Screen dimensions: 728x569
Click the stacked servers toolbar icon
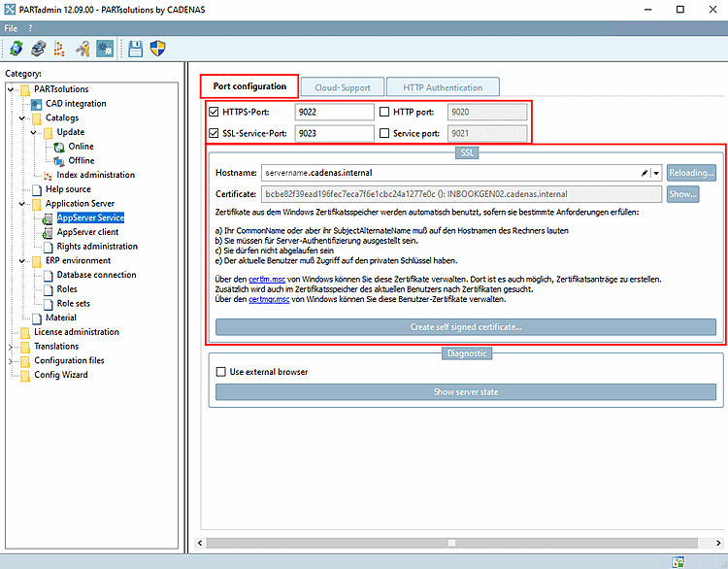click(x=38, y=48)
